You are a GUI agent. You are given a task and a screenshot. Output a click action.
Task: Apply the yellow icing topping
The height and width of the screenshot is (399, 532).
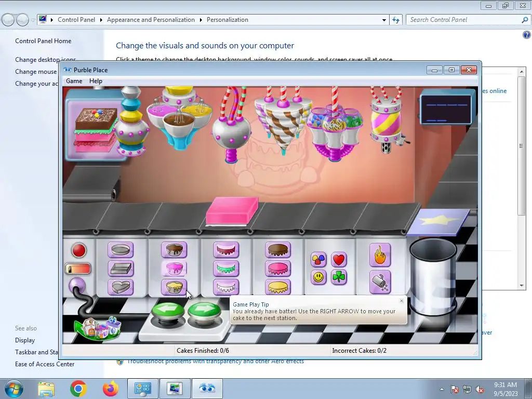[x=278, y=287]
